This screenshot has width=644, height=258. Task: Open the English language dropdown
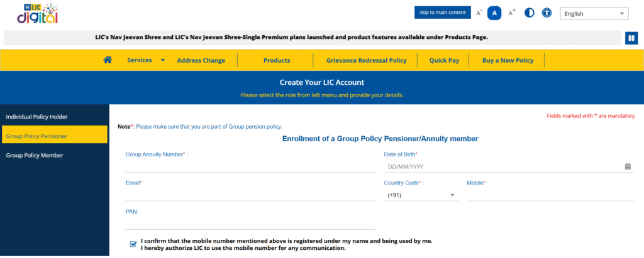click(x=594, y=13)
